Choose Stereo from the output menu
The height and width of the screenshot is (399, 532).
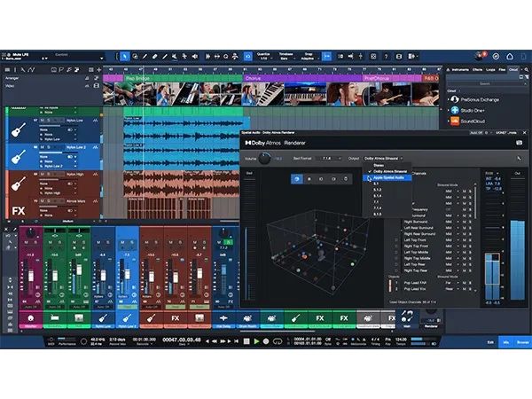point(387,166)
